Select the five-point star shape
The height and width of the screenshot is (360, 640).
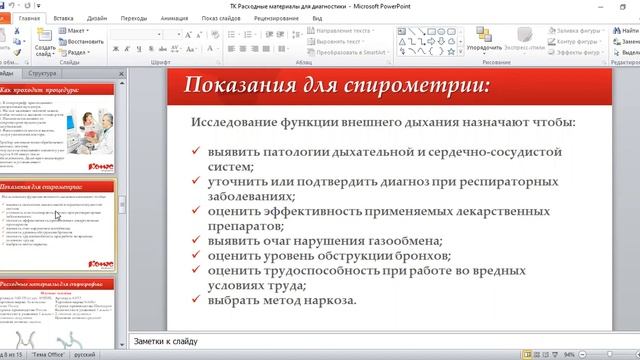[451, 52]
